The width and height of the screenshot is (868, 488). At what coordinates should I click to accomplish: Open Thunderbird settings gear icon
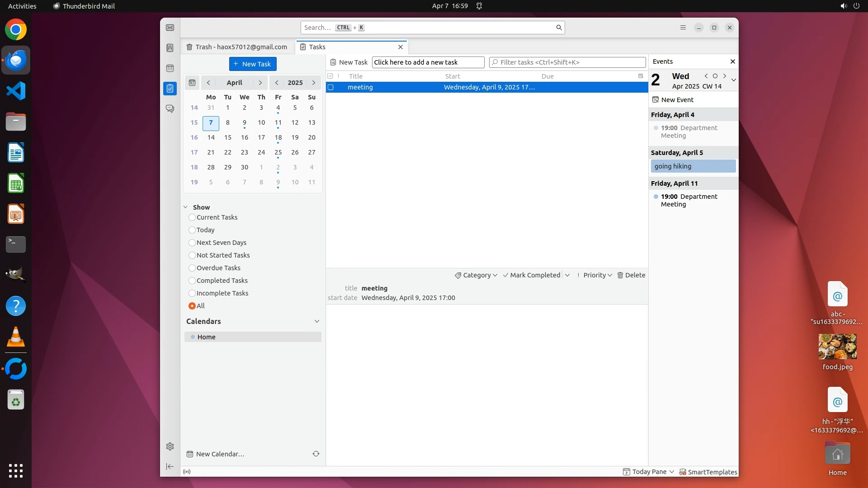170,446
